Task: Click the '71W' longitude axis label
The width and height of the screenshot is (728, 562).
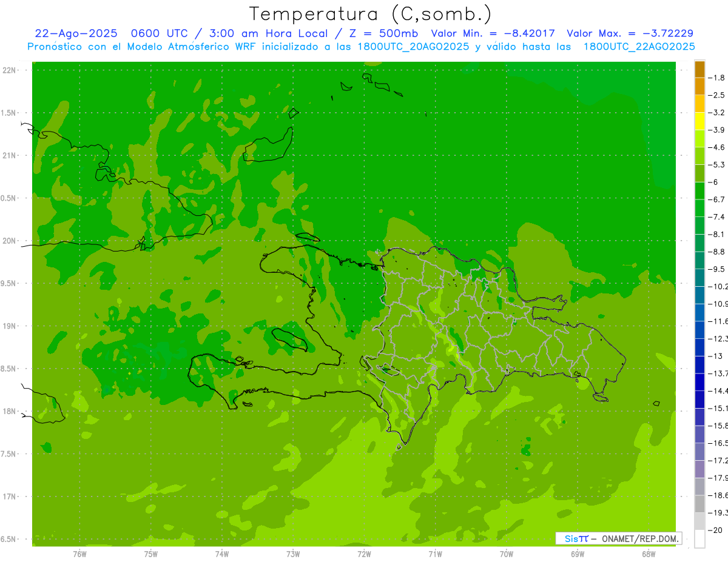Action: pos(435,554)
